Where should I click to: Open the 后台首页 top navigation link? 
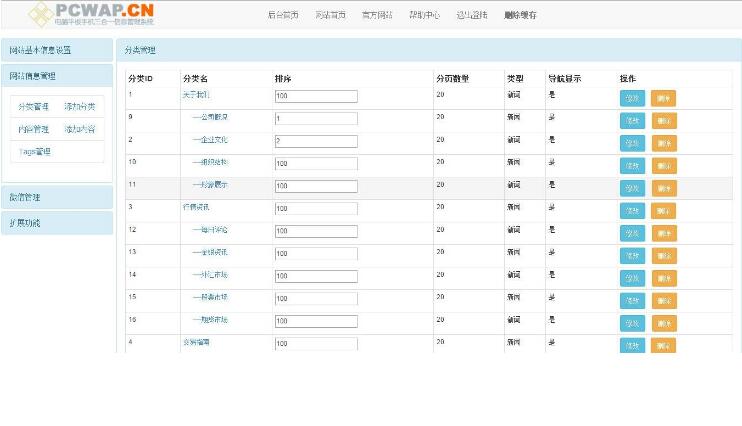283,16
